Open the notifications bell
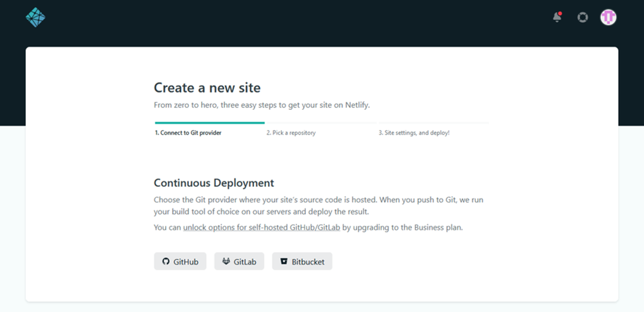 pyautogui.click(x=557, y=17)
